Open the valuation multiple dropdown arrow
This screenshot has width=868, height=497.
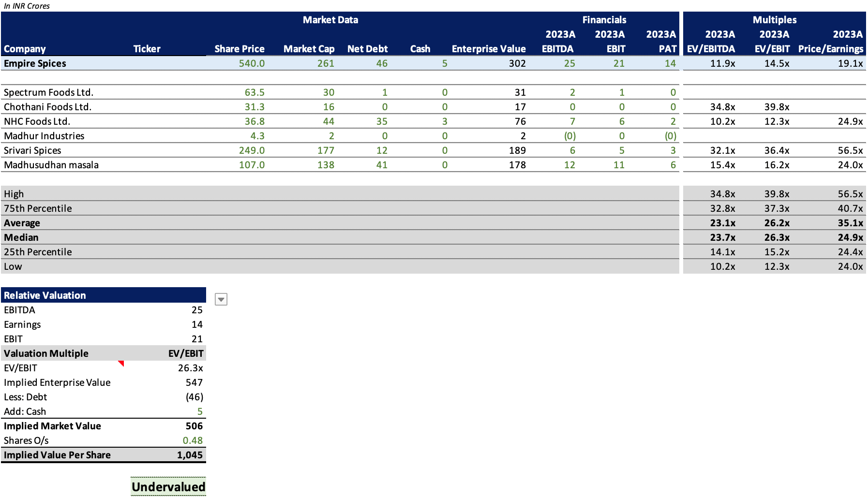pos(221,299)
